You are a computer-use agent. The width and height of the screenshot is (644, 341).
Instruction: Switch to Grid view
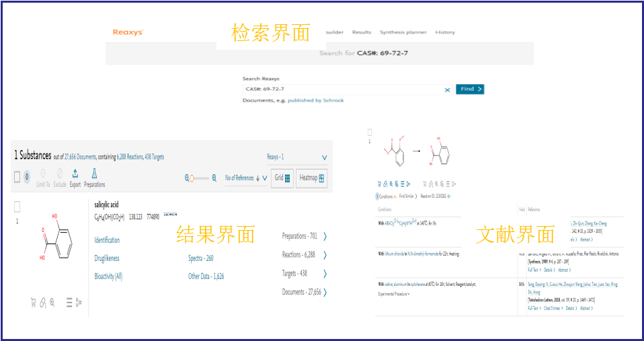pos(282,178)
